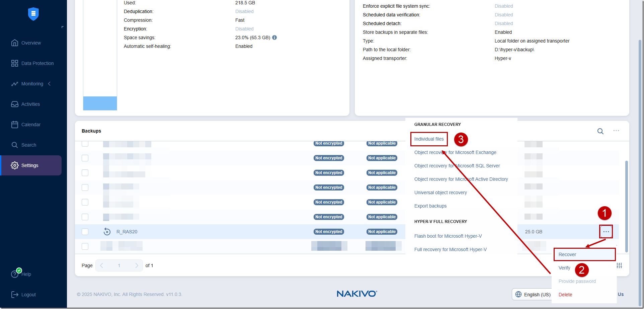Tick the checkbox directly below R_RAS20 row

[x=85, y=246]
